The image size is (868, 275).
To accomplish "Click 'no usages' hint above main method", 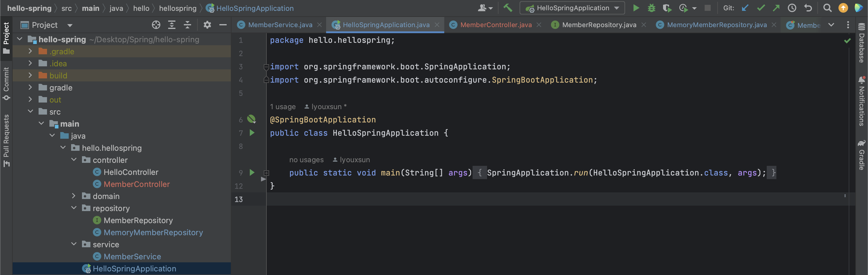I will (306, 160).
